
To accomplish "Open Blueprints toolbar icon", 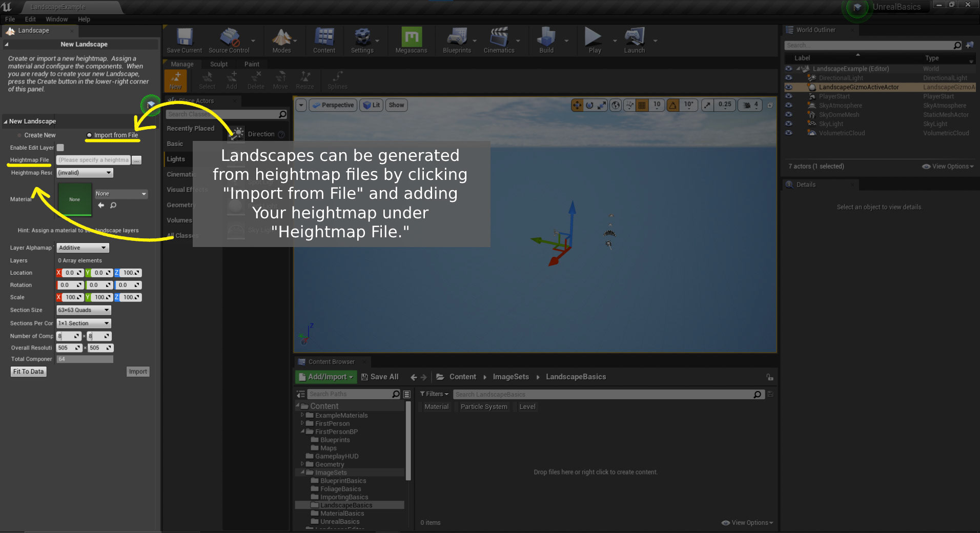I will tap(457, 40).
